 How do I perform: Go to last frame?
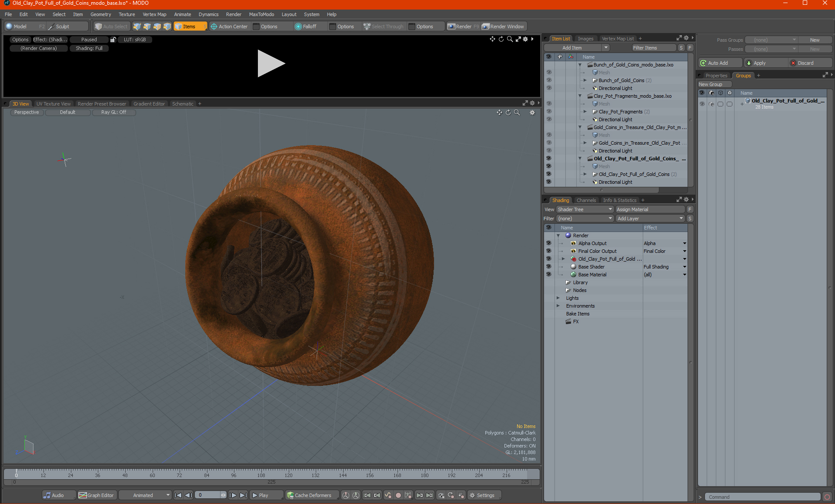point(243,495)
